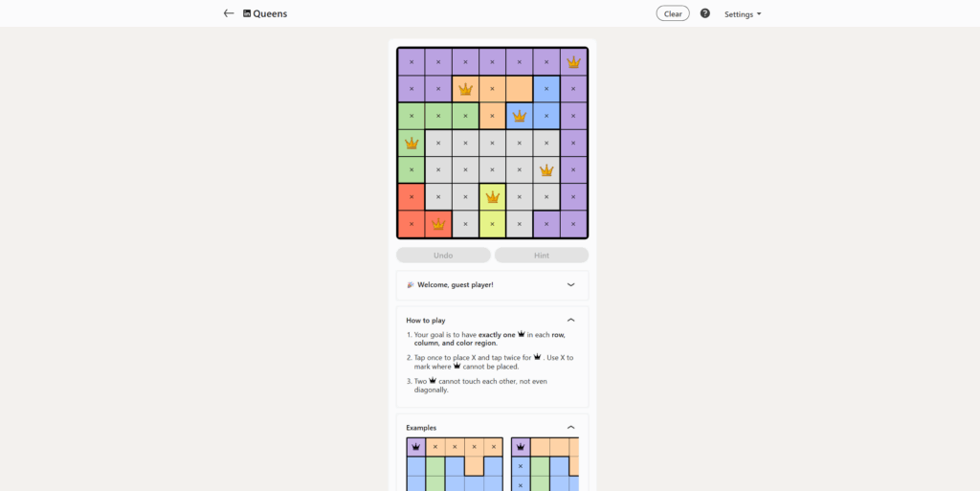
Task: Click the crown in the yellow region
Action: point(493,197)
